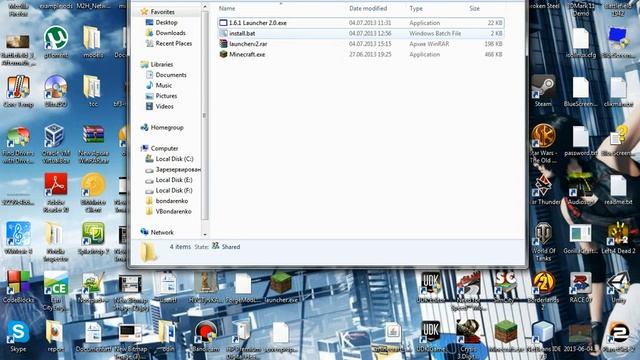Open the bondarenko folder in navigation pane
The height and width of the screenshot is (360, 640).
(171, 201)
